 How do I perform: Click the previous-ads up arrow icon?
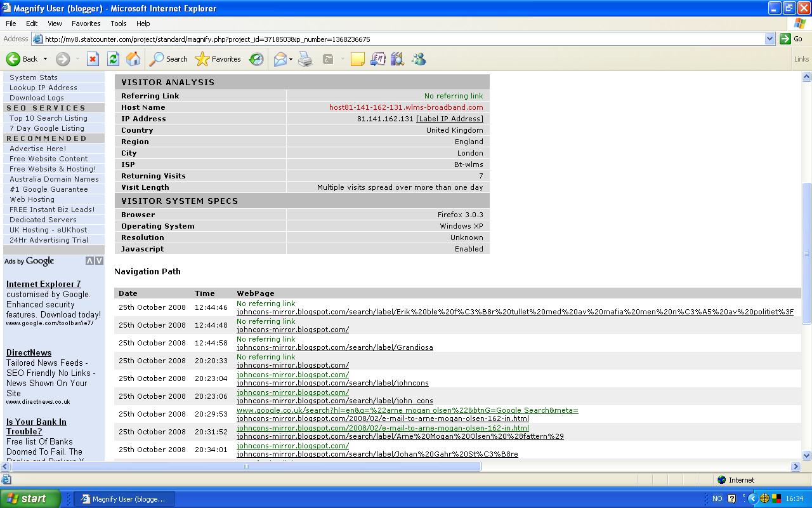(x=89, y=261)
